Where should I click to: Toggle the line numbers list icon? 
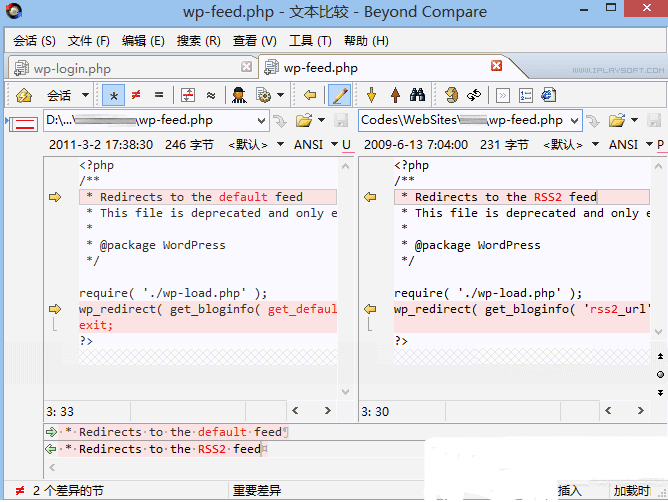tap(526, 95)
